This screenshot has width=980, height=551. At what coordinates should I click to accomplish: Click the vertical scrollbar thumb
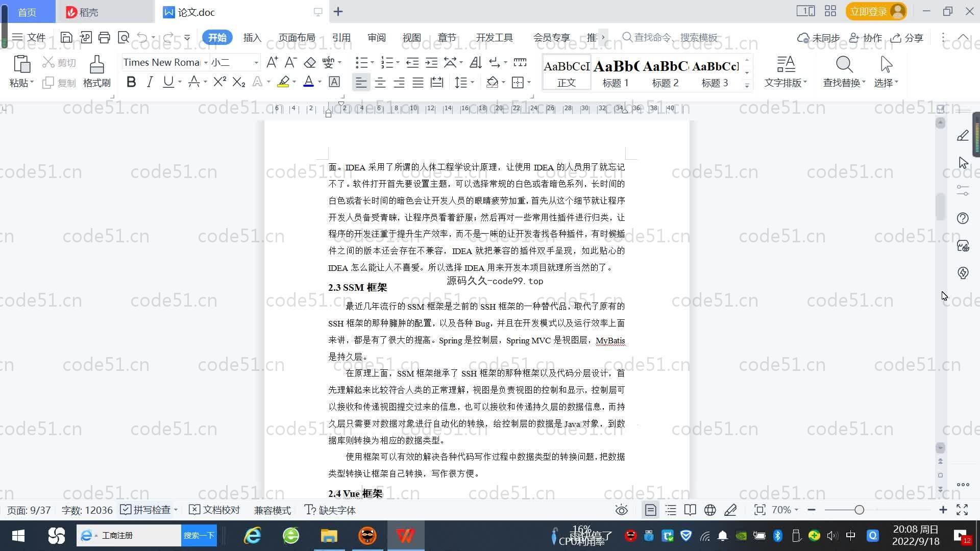pos(941,207)
